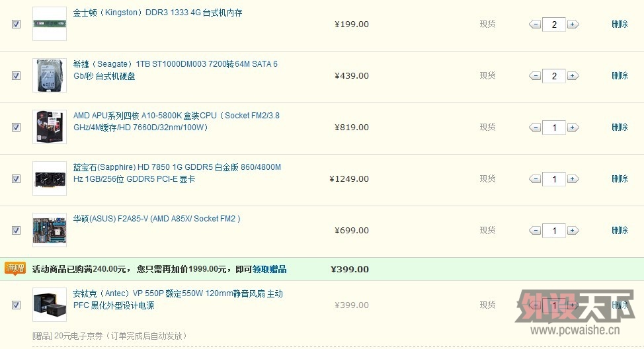The image size is (644, 349).
Task: Toggle the Antec VP 550P power supply checkbox
Action: click(x=16, y=305)
